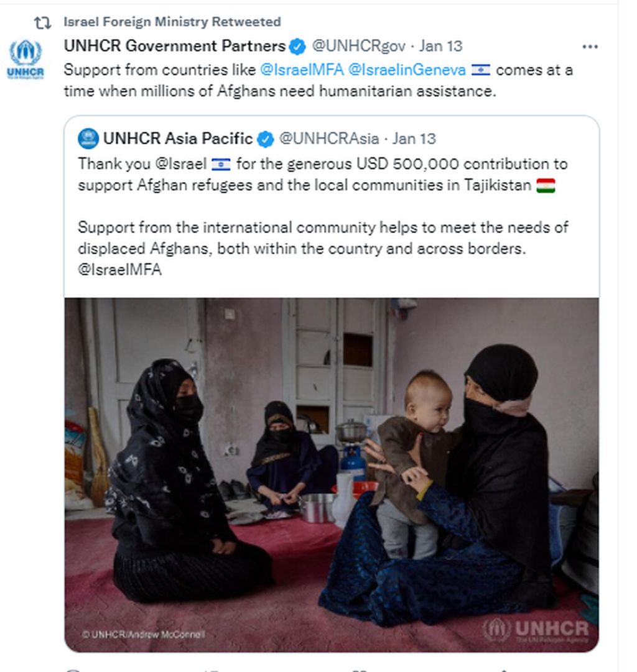Open the @IsraelMFA mention link
Screen dimensions: 637x672
(x=302, y=70)
